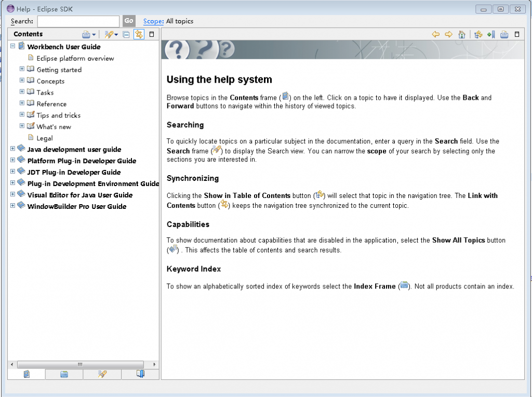Bookmark the current document

coord(491,34)
